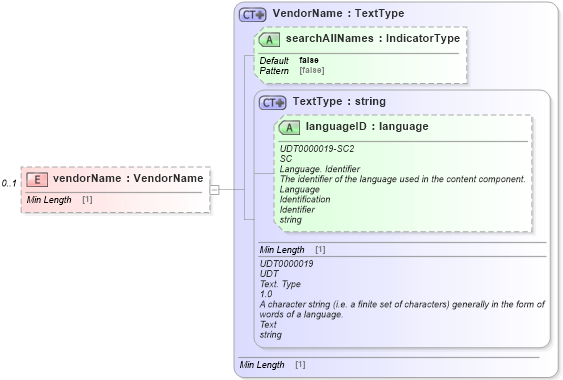Click the 'UDT' line in TextType
This screenshot has height=380, width=563.
(269, 274)
